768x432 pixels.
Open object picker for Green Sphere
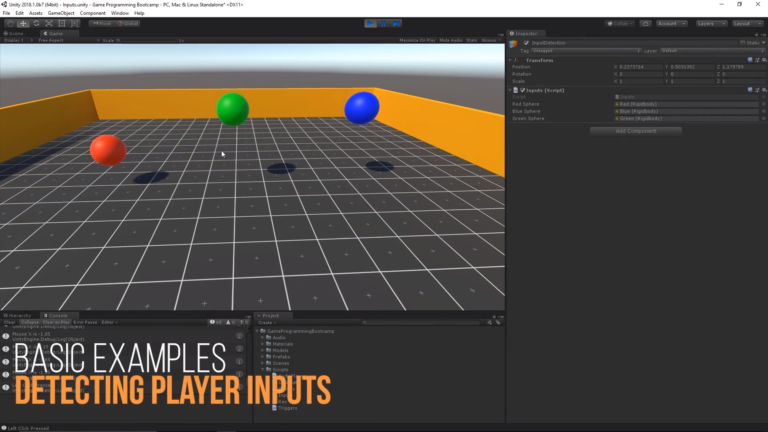point(763,119)
